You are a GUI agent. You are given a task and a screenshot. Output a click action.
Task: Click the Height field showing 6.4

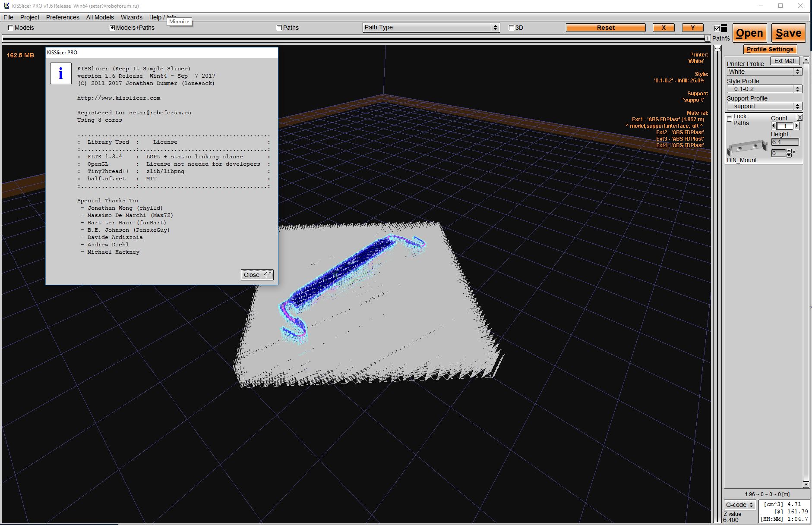pos(785,142)
